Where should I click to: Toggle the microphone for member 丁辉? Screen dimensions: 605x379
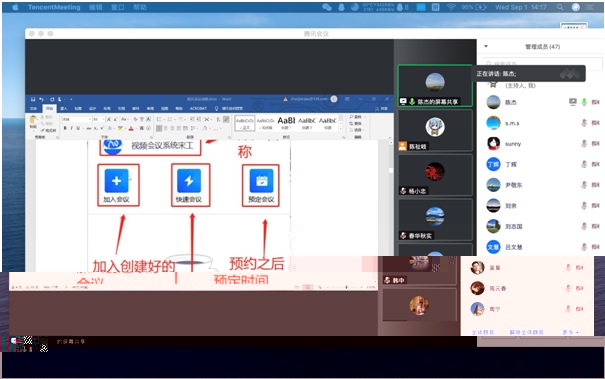(584, 164)
